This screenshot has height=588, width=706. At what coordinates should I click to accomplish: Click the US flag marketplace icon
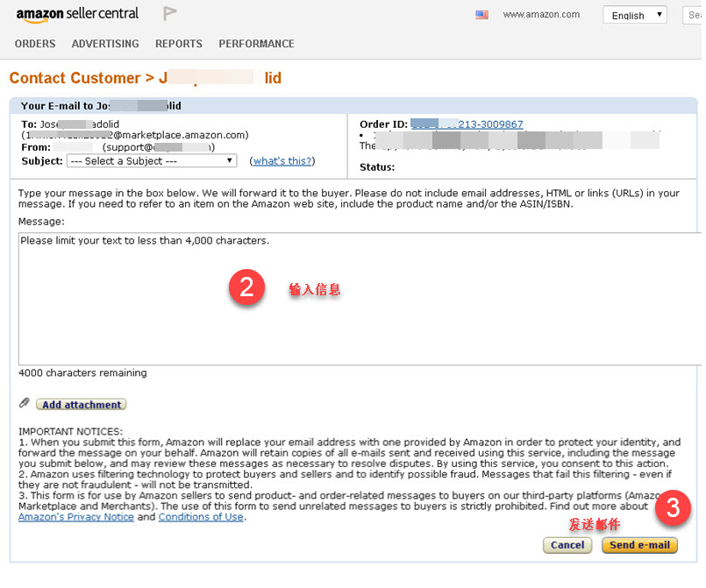coord(481,15)
